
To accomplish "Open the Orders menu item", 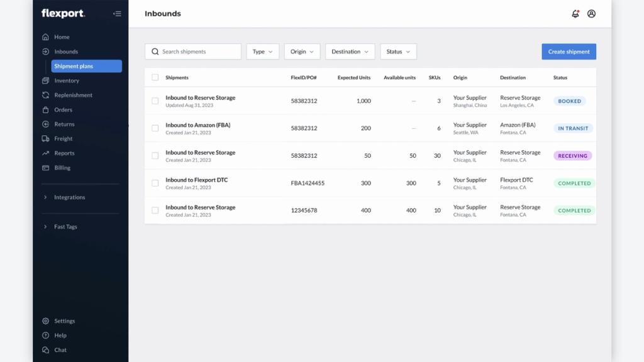I will 64,109.
